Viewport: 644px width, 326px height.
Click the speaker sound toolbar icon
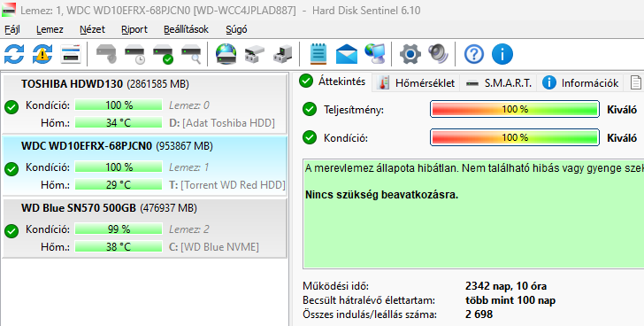click(x=438, y=54)
